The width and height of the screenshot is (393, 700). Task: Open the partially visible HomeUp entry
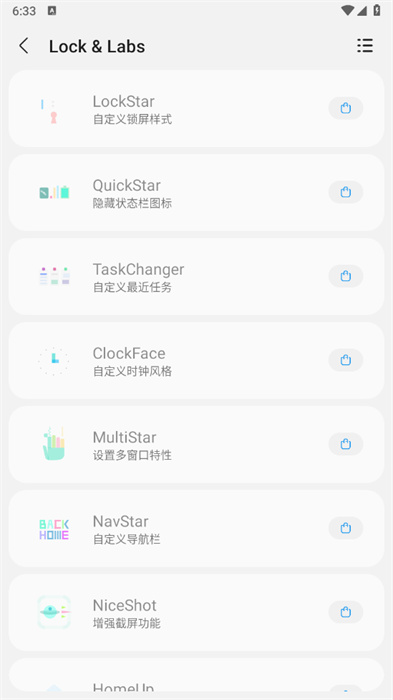click(196, 675)
